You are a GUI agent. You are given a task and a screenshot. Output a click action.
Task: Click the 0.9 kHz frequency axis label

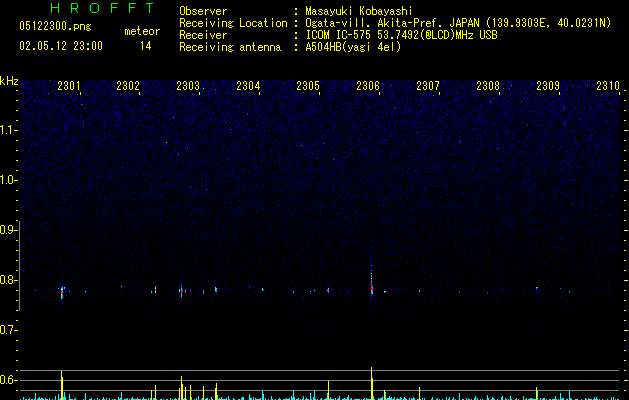[x=8, y=230]
